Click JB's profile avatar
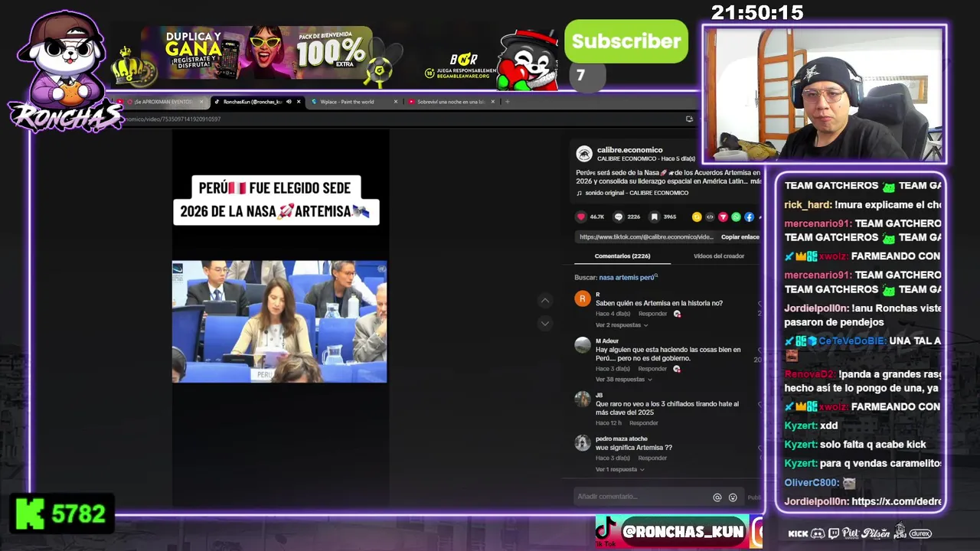This screenshot has width=980, height=551. (583, 399)
